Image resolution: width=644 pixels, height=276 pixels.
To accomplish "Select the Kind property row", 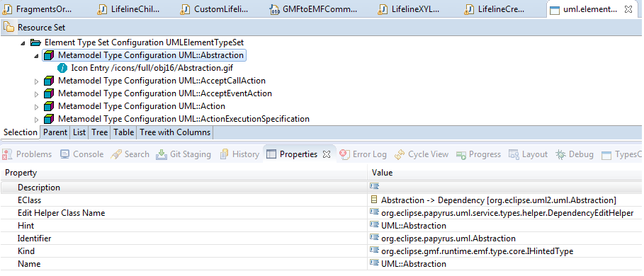I will coord(322,251).
